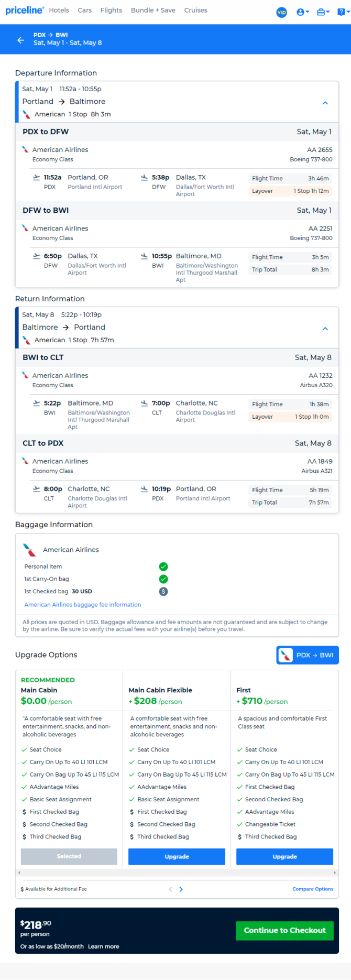Upgrade to First class

pos(284,856)
